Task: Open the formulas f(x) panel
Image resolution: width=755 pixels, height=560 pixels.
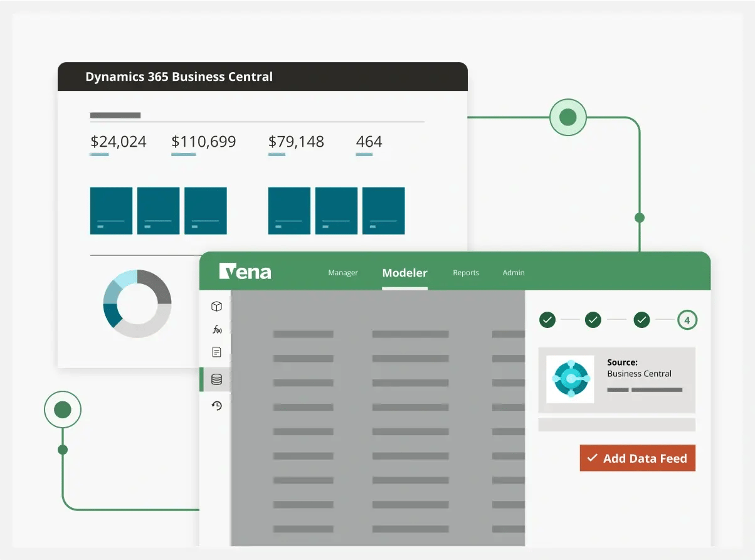Action: pos(216,329)
